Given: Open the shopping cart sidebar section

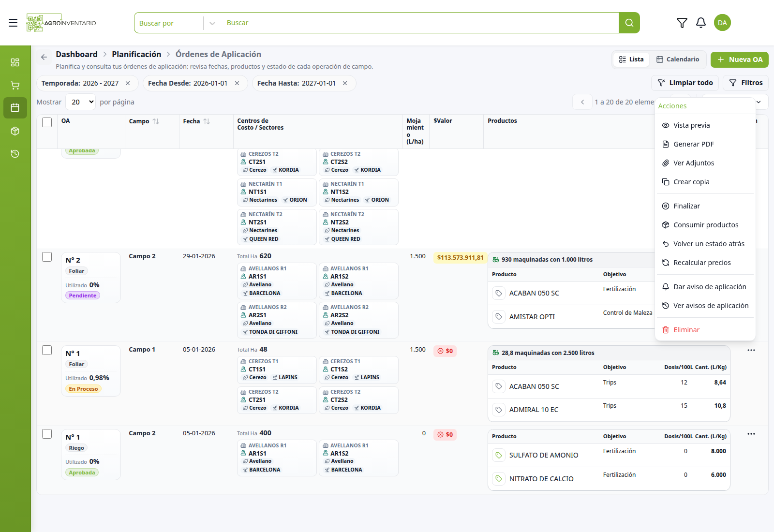Looking at the screenshot, I should (x=15, y=85).
